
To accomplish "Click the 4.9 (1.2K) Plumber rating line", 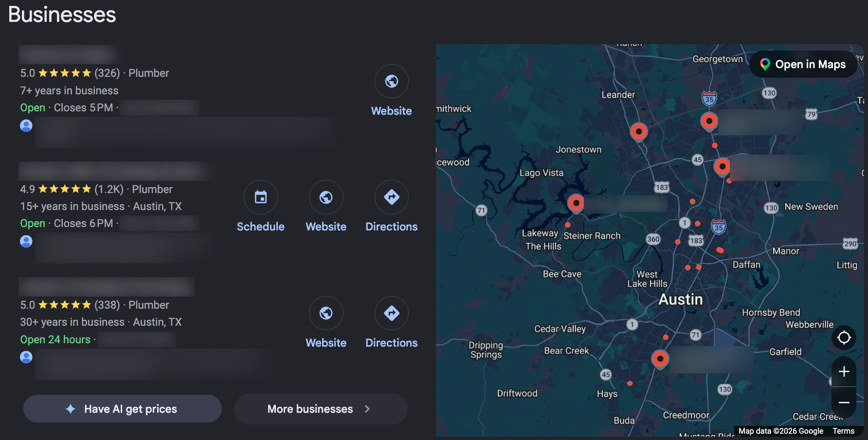I will click(x=96, y=189).
